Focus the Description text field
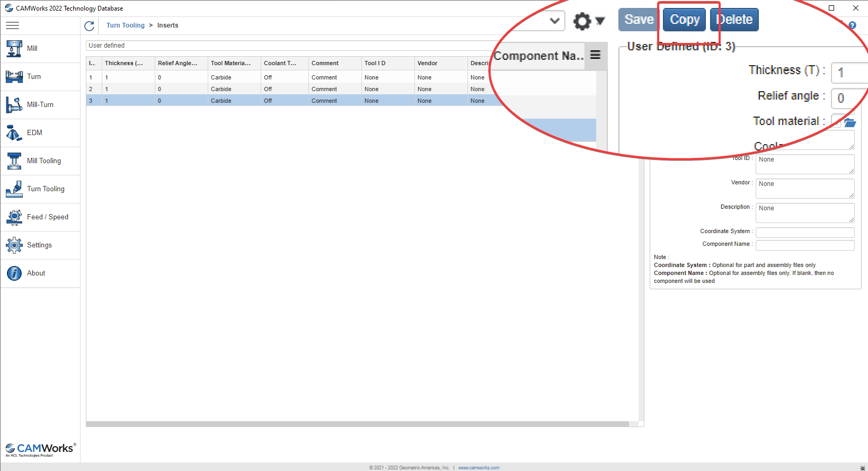Image resolution: width=868 pixels, height=471 pixels. pos(805,213)
